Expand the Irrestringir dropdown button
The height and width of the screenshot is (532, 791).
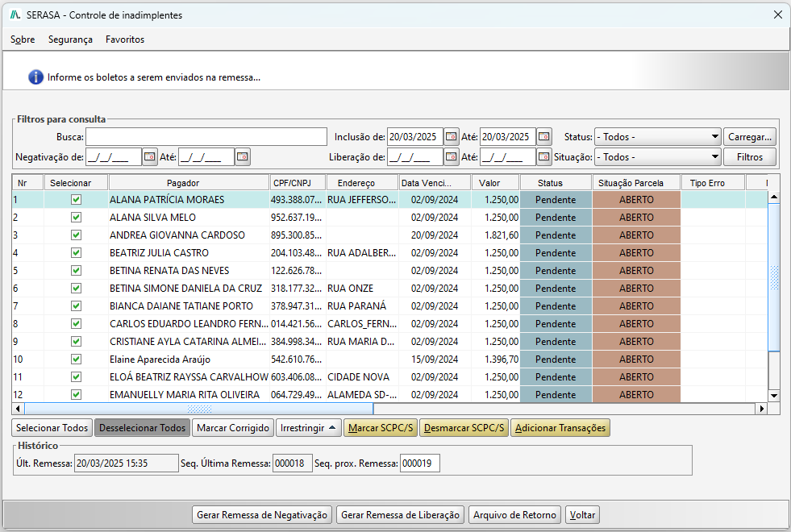click(308, 428)
